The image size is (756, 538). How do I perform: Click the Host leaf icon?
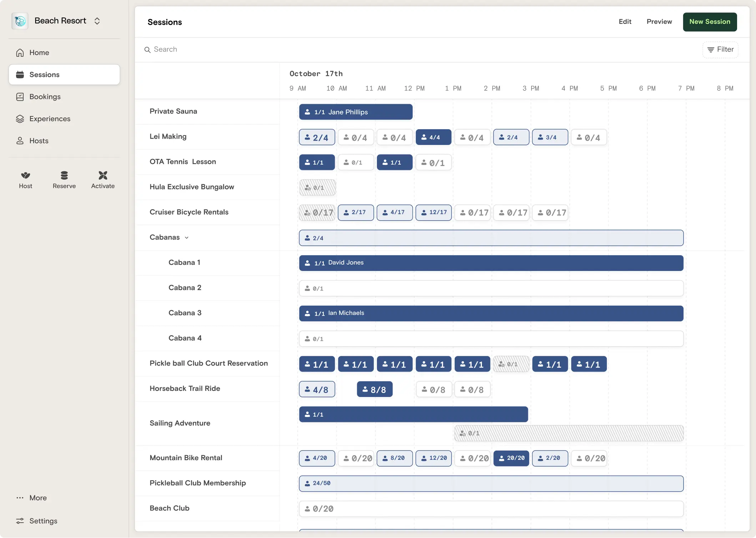click(x=25, y=175)
